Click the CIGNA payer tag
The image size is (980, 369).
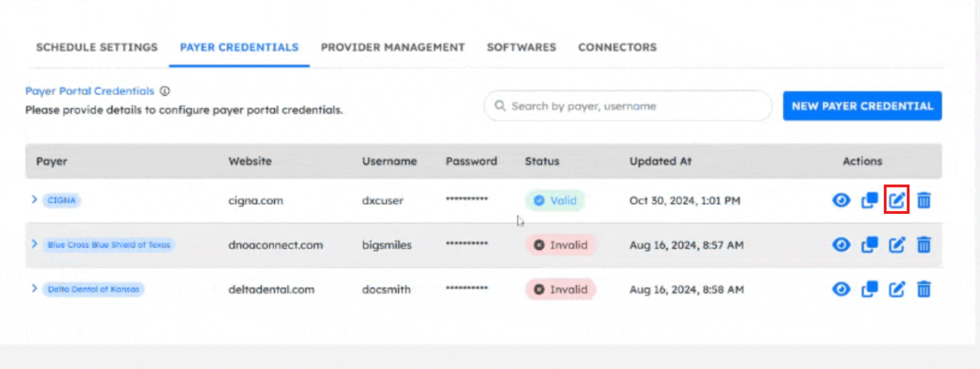click(x=62, y=200)
